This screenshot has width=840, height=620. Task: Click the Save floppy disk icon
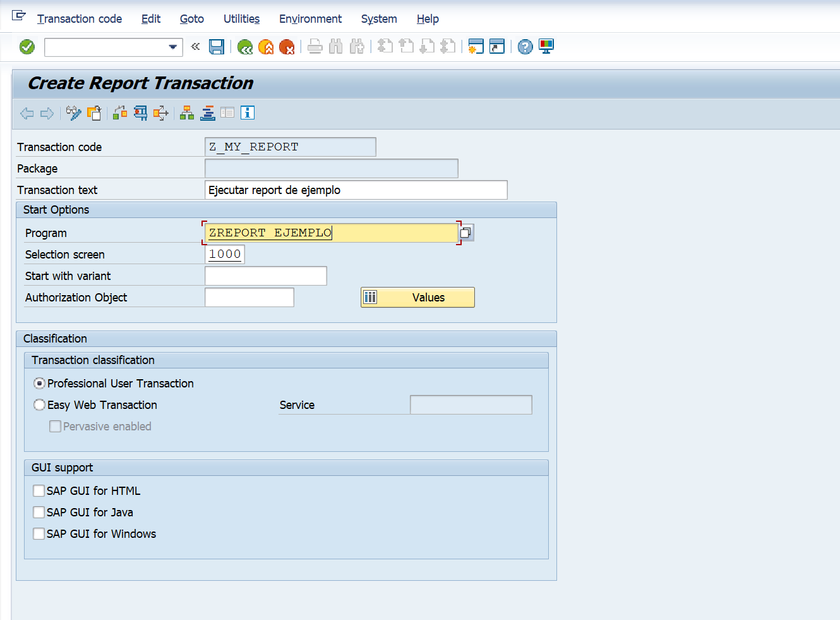click(x=217, y=47)
